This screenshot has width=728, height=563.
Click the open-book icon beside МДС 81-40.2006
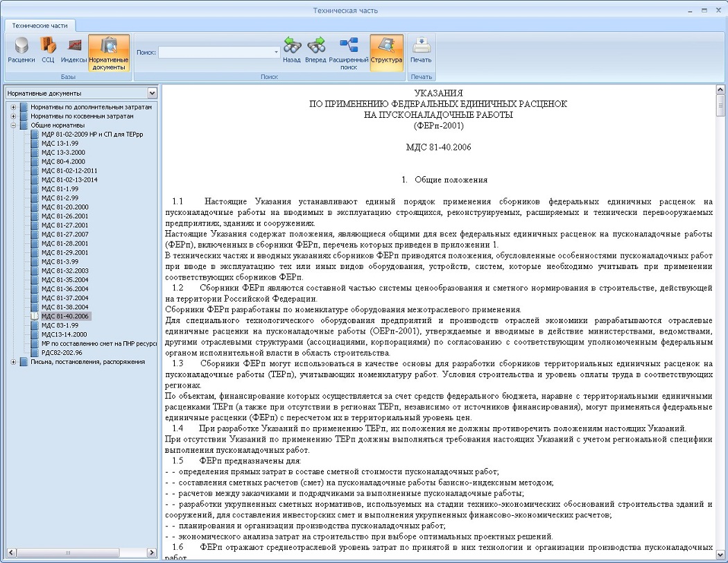pyautogui.click(x=35, y=317)
